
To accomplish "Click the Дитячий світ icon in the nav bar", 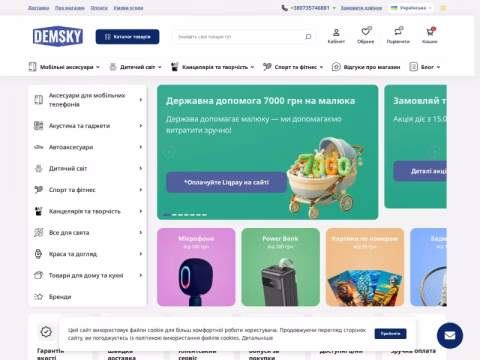I will 113,67.
